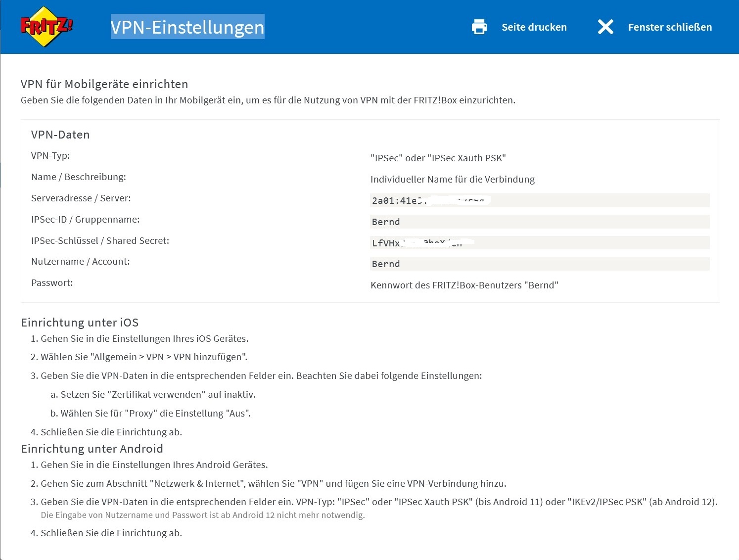This screenshot has height=560, width=739.
Task: Click heading VPN für Mobilgeräte einrichten
Action: tap(104, 84)
